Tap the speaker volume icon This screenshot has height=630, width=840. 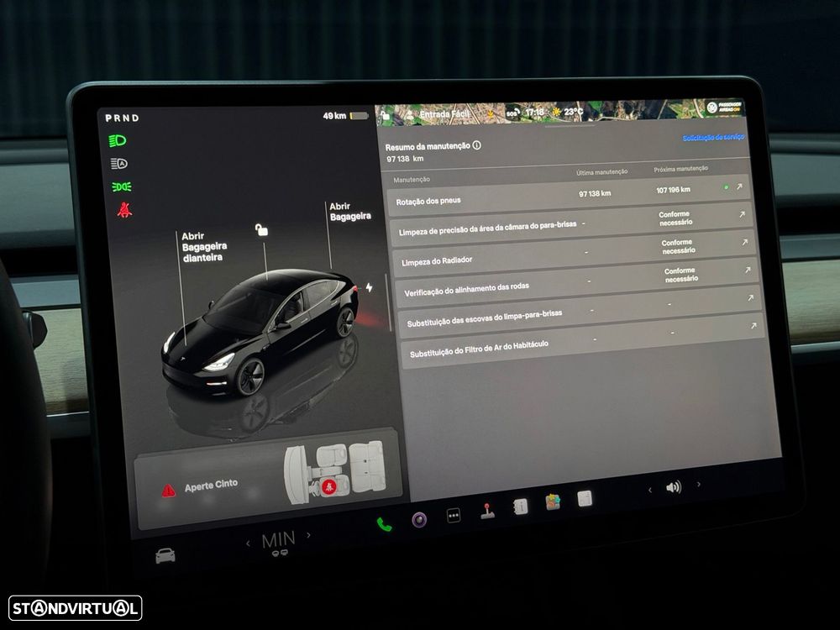(x=674, y=487)
